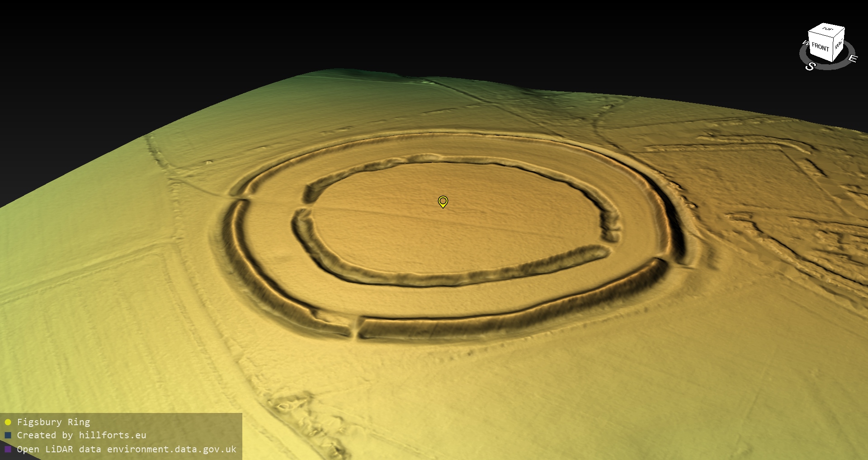868x460 pixels.
Task: Click the W compass direction letter
Action: tap(805, 43)
